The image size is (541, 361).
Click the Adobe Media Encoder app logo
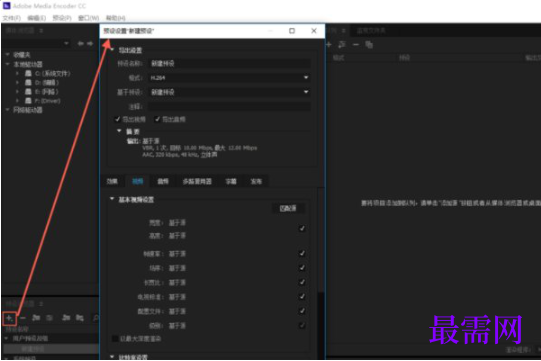pos(6,6)
